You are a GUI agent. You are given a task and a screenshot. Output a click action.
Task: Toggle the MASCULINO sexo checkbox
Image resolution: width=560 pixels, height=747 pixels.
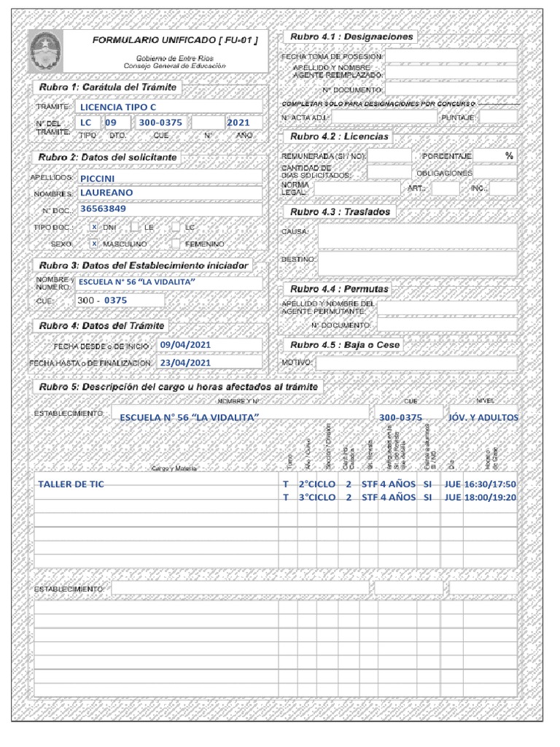[x=94, y=244]
